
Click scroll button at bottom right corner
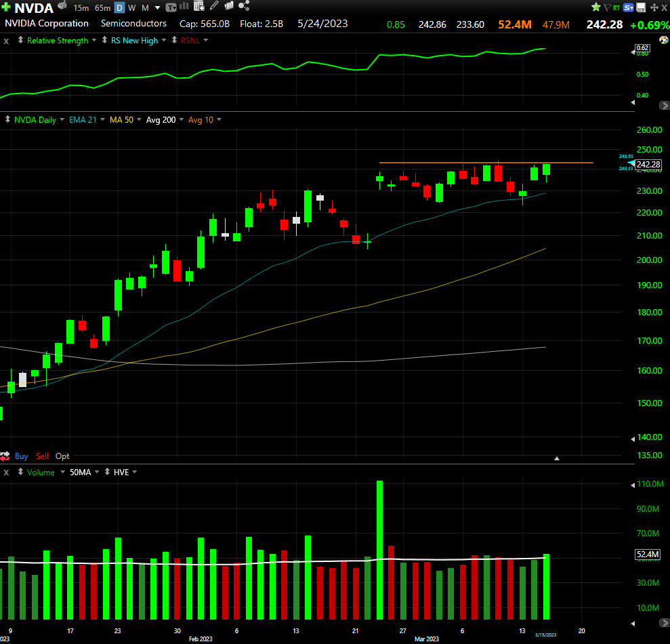pyautogui.click(x=665, y=622)
